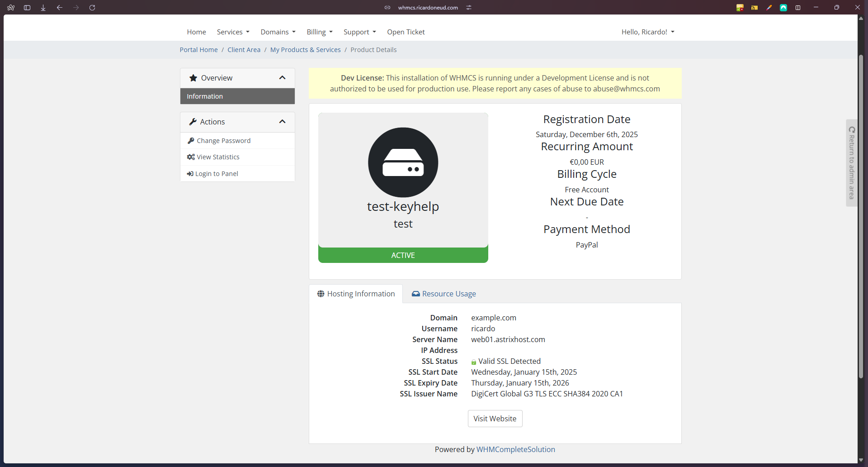Screen dimensions: 868x467
Task: Select the Hosting Information tab
Action: pyautogui.click(x=356, y=294)
